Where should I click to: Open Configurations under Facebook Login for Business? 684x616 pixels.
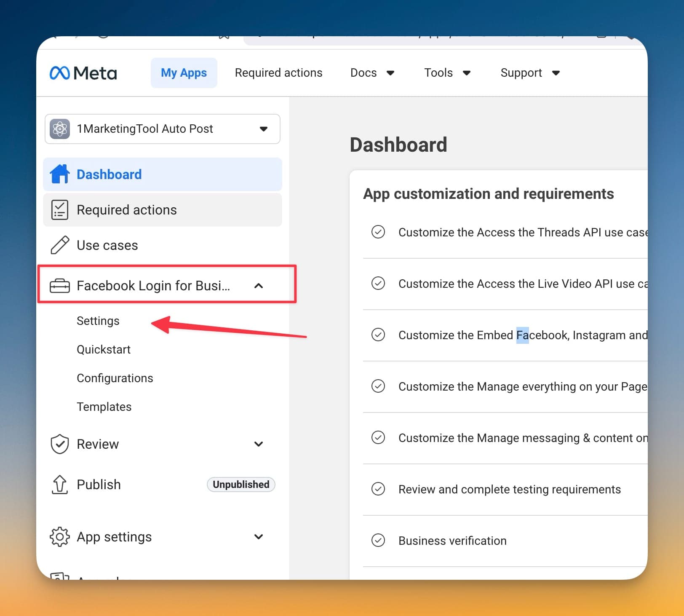click(x=115, y=378)
